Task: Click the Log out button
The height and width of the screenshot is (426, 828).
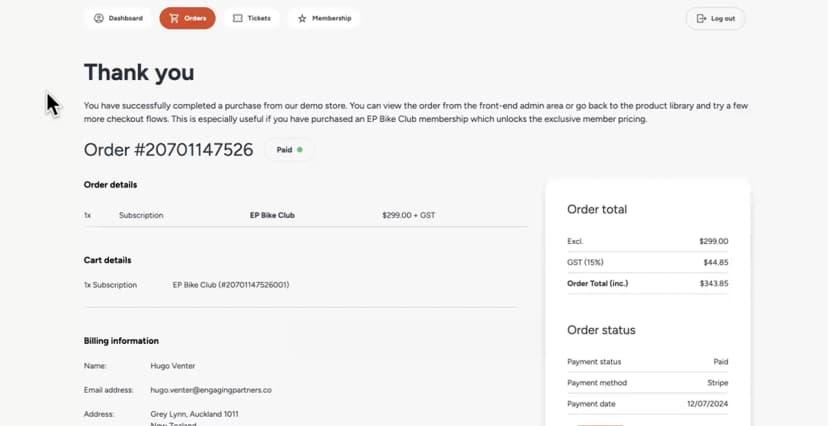Action: click(x=716, y=18)
